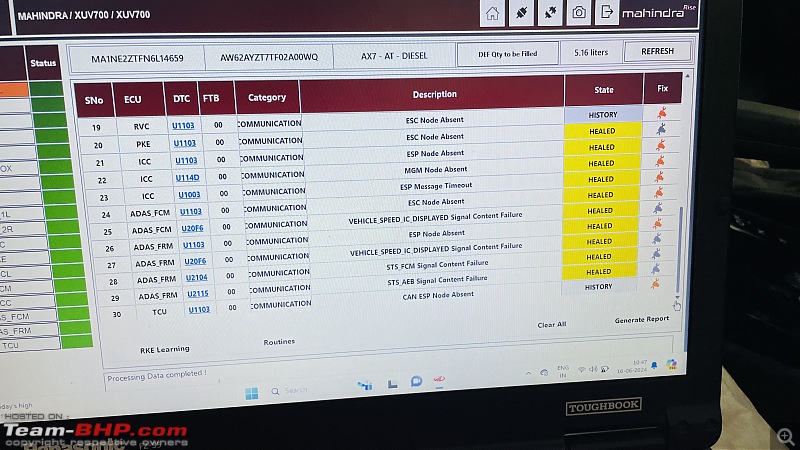Click the HISTORY state in SNo 19 row
The image size is (800, 450).
(603, 115)
